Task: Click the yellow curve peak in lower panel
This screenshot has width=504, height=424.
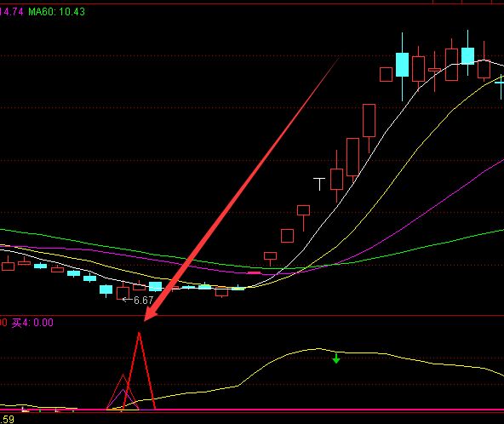Action: click(x=318, y=349)
